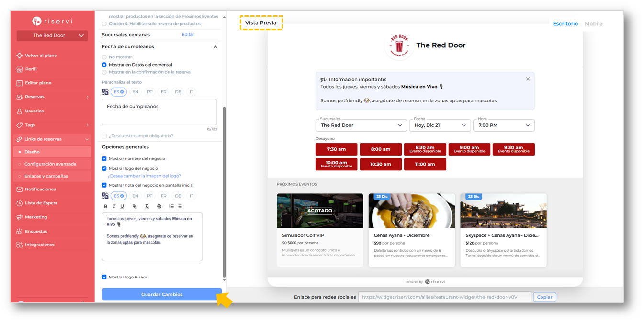
Task: Collapse Fecha de cumpleaños section
Action: [x=215, y=47]
